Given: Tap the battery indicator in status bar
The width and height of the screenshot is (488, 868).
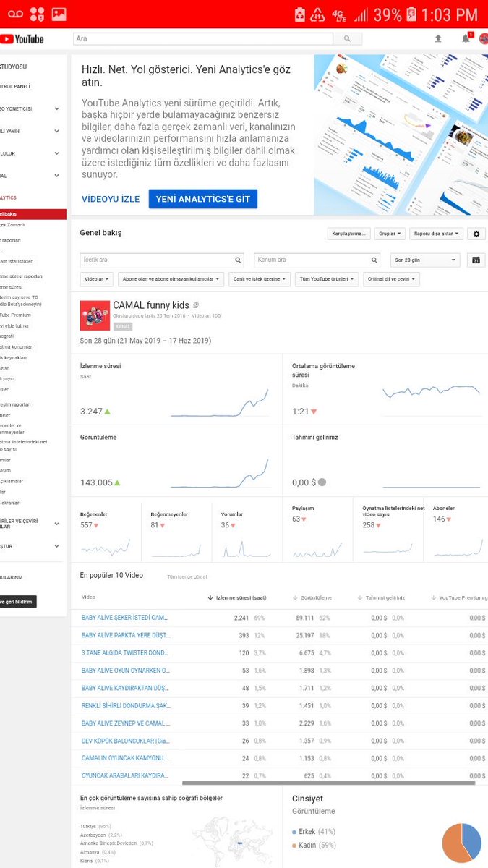Looking at the screenshot, I should coord(412,14).
